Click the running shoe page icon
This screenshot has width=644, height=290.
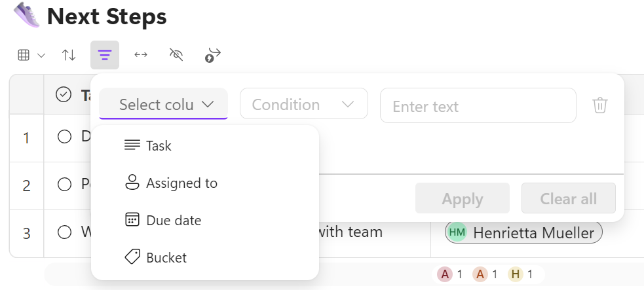point(26,15)
